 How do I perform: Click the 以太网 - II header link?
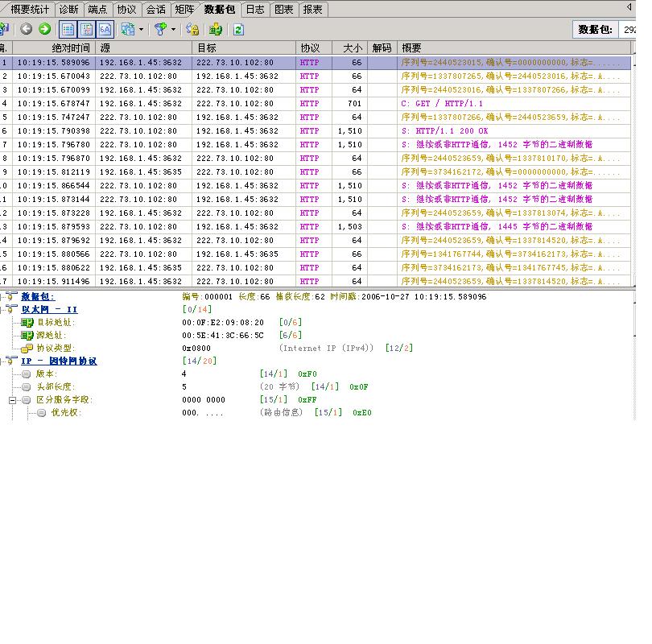(x=49, y=310)
